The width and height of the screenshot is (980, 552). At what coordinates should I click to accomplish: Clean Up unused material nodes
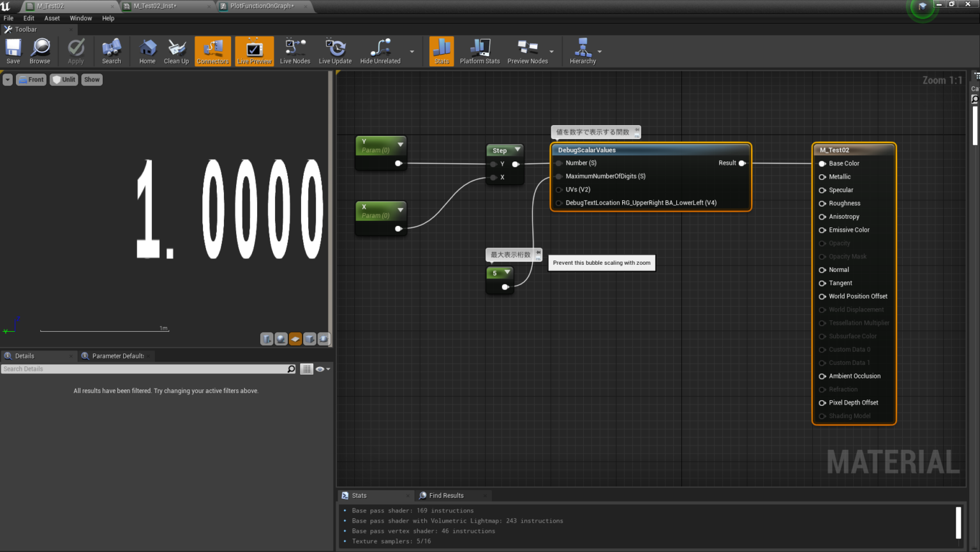pyautogui.click(x=176, y=51)
